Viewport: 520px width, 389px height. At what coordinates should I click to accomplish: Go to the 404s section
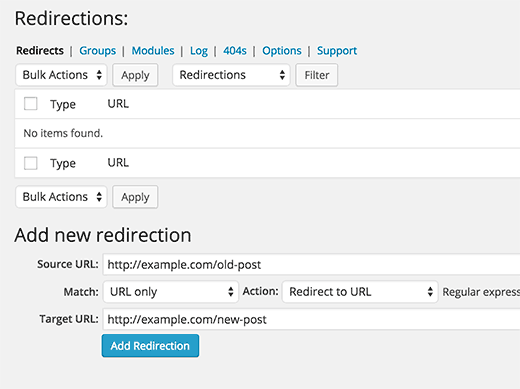tap(235, 51)
